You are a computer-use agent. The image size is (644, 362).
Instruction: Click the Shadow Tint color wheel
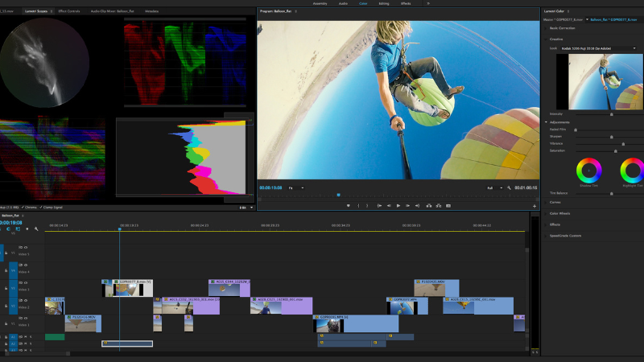click(588, 170)
